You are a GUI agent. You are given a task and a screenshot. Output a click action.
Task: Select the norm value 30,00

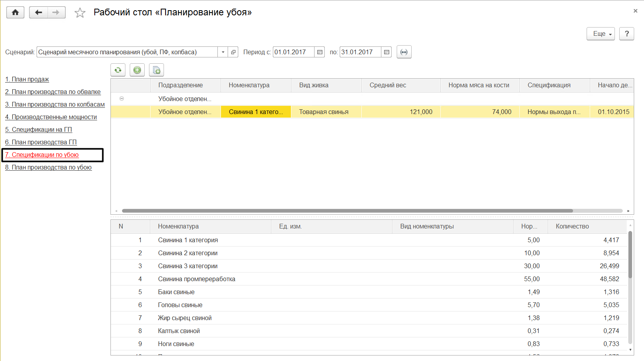point(532,266)
